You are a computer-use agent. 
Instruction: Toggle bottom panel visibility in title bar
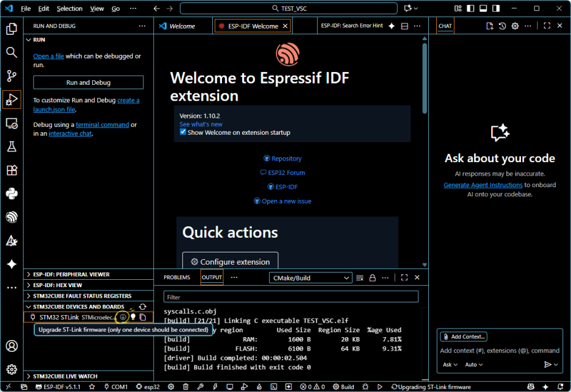tap(483, 9)
